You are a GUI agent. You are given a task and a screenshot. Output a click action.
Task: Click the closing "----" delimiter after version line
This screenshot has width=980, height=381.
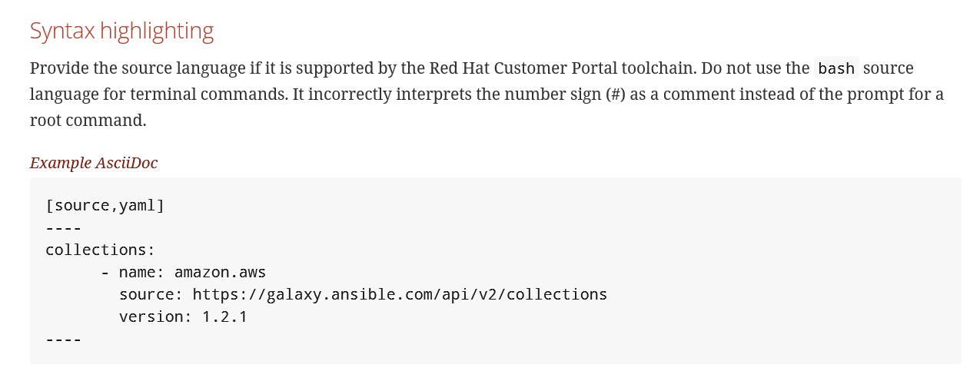click(x=63, y=339)
